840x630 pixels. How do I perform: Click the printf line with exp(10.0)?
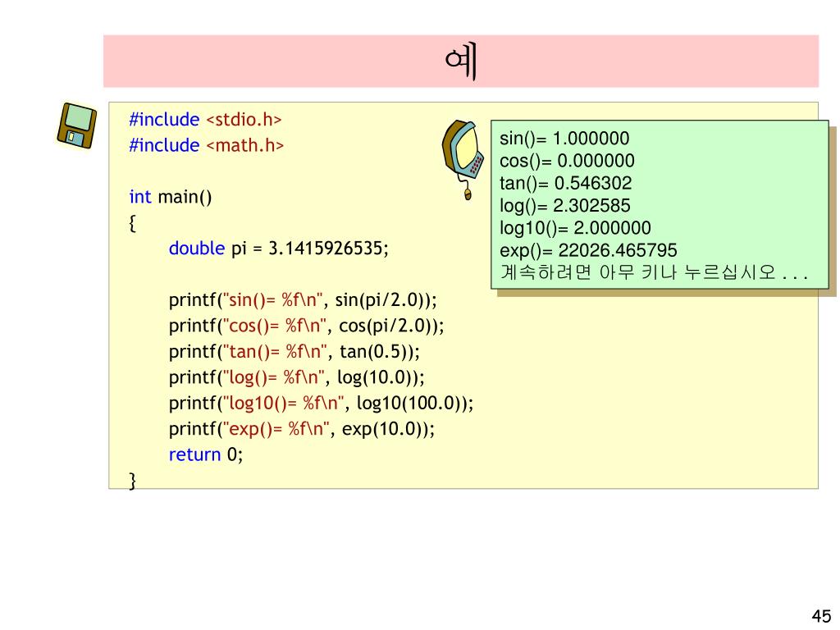pyautogui.click(x=302, y=428)
